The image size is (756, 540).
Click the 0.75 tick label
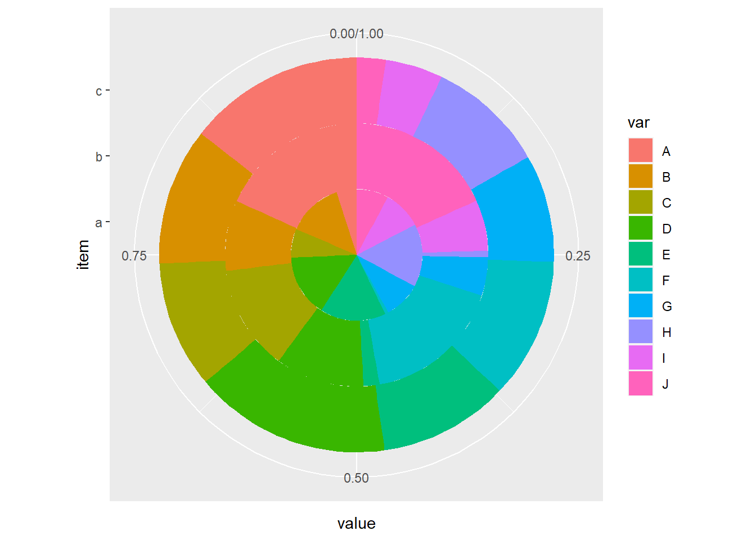pos(134,256)
